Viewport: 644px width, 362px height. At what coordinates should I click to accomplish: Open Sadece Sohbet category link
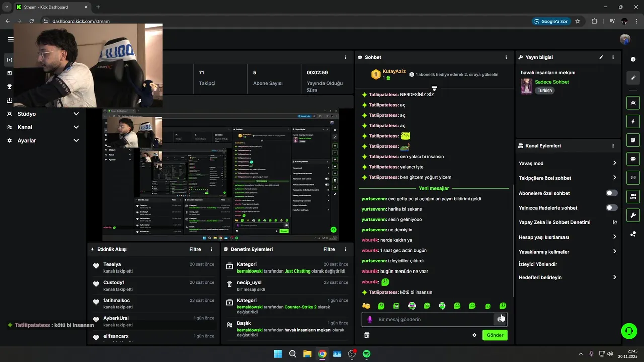(x=552, y=82)
